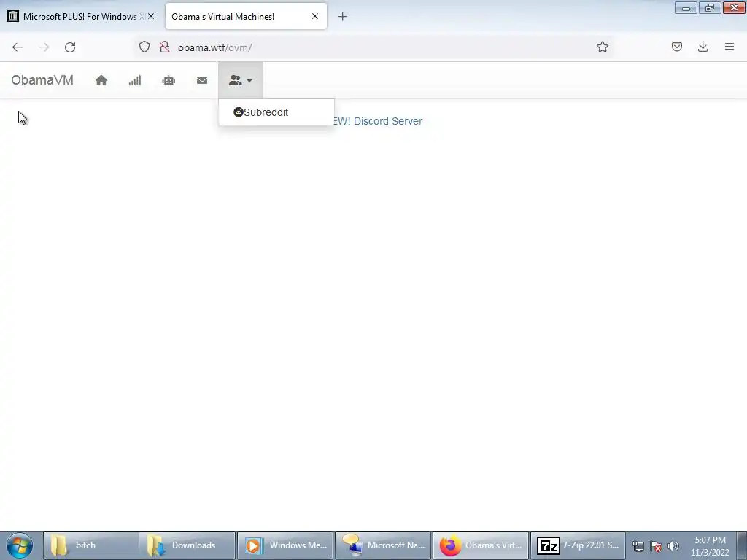
Task: Click the network tray icon
Action: (x=638, y=547)
